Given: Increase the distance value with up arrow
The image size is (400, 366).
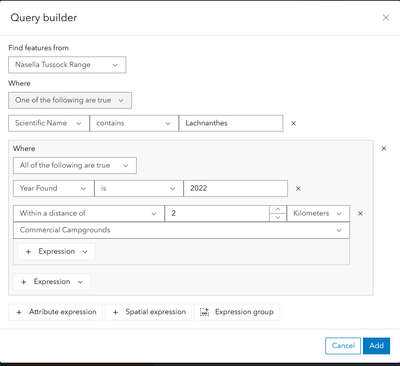Looking at the screenshot, I should click(x=278, y=209).
